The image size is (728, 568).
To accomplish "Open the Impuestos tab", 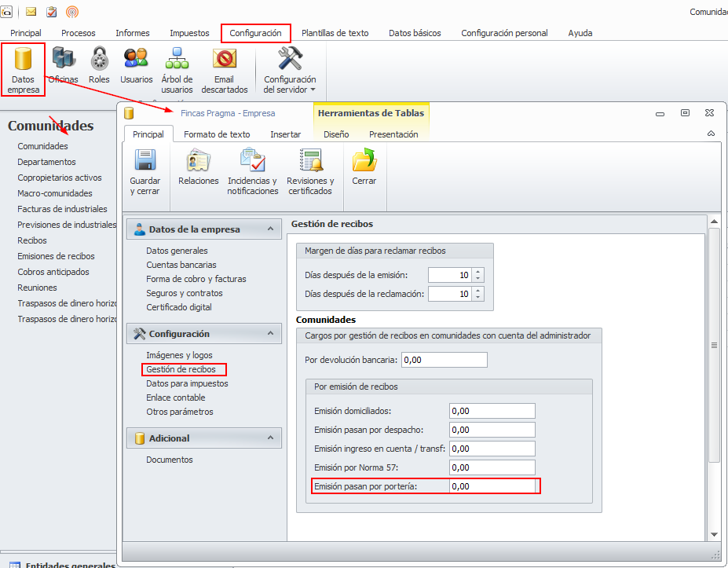I will [189, 33].
